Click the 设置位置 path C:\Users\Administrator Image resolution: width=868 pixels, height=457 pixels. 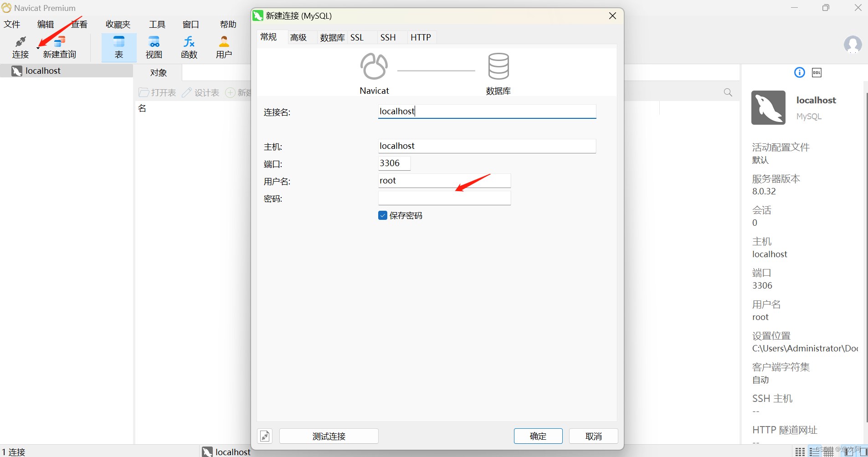click(805, 348)
